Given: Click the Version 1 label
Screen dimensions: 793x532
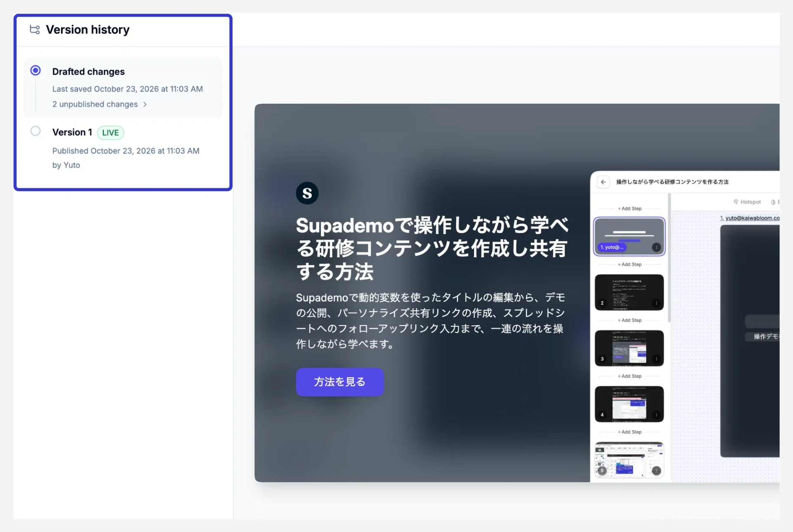Looking at the screenshot, I should point(72,133).
